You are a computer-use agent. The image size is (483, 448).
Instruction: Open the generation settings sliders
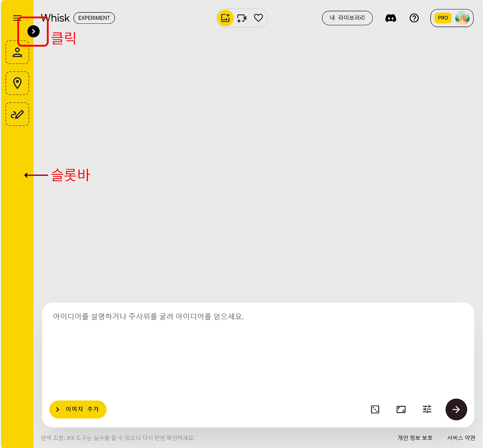pyautogui.click(x=427, y=409)
